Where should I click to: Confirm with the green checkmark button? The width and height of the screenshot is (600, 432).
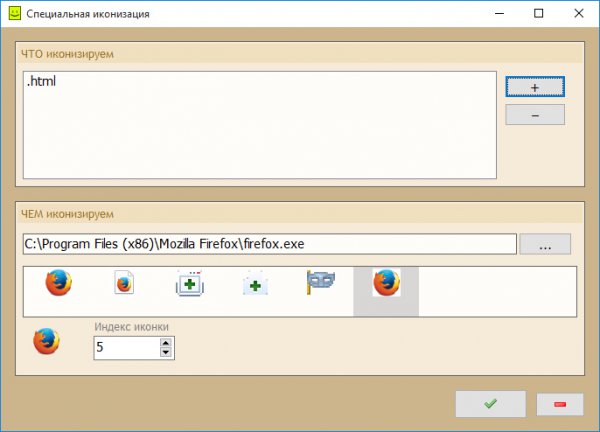[x=491, y=404]
